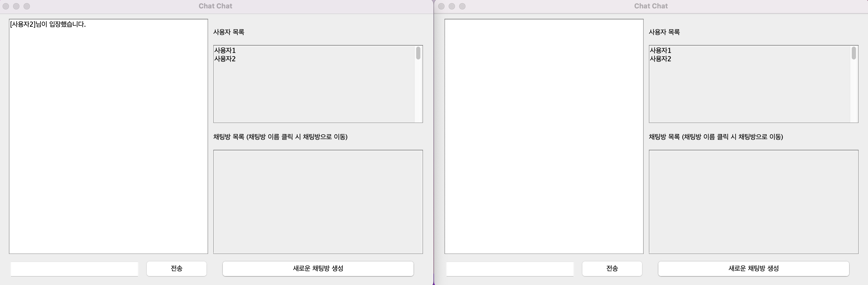Minimize the right Chat Chat window
Screen dimensions: 868x285
click(x=452, y=6)
